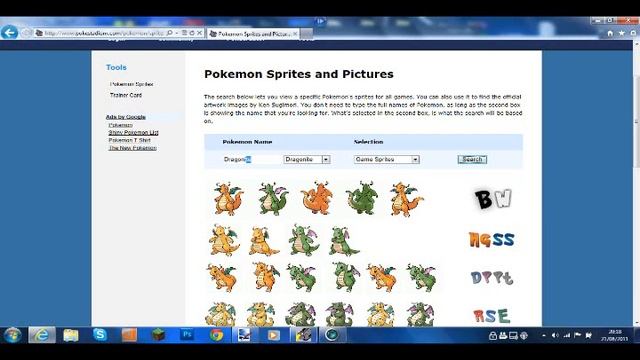Click the compatibility view icon in address bar
Screen dimensions: 640x360
184,33
